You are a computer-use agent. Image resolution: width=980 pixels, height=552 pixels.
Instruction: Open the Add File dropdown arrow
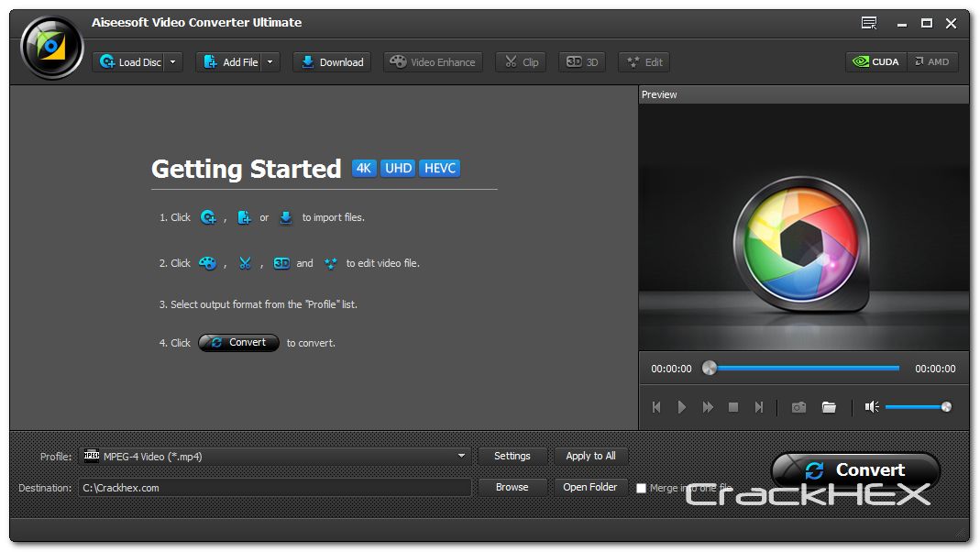coord(270,62)
